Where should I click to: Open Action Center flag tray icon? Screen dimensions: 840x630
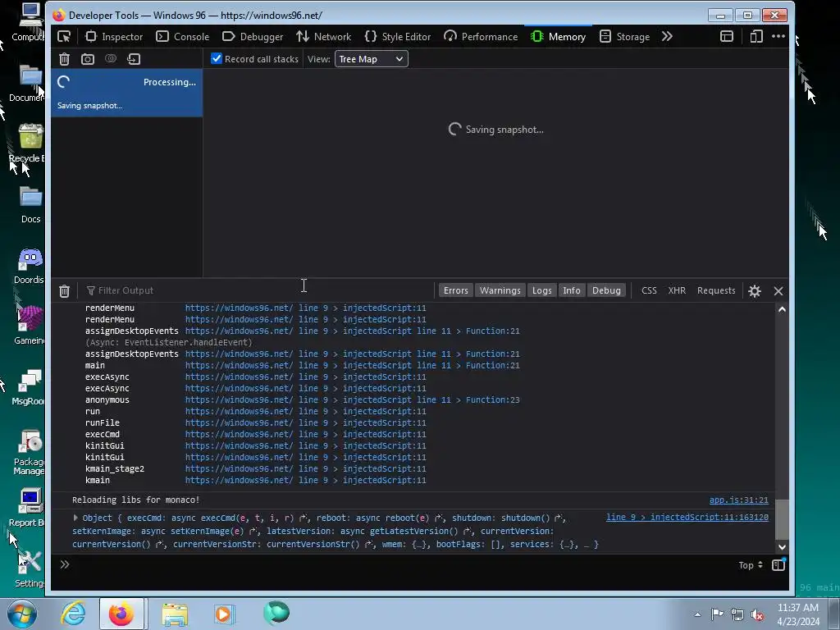coord(717,614)
